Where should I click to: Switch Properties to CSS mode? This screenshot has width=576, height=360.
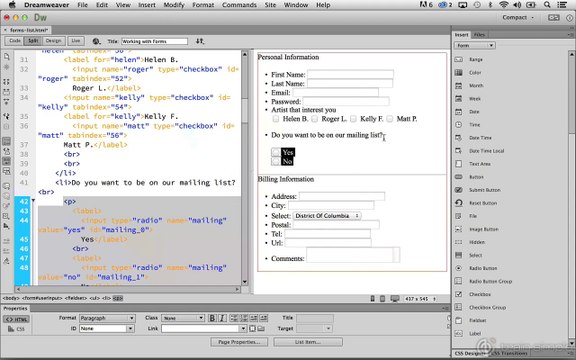(x=16, y=329)
